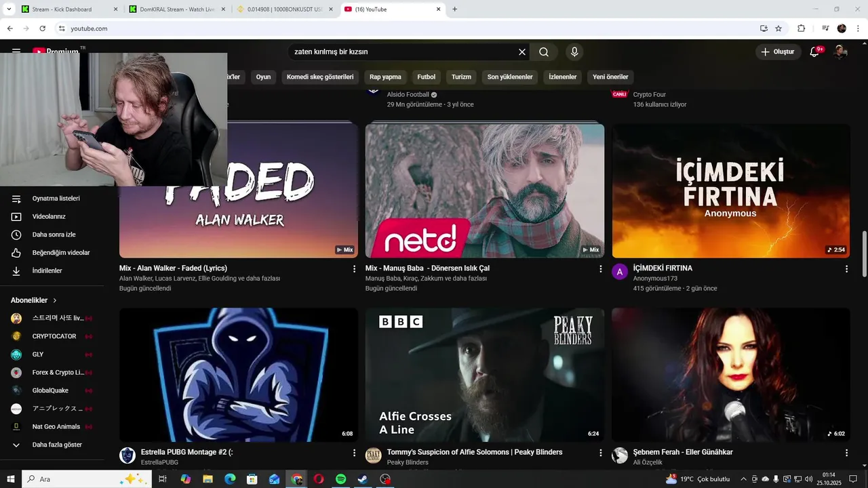Open Steam from Windows taskbar
The height and width of the screenshot is (488, 868).
[x=363, y=479]
